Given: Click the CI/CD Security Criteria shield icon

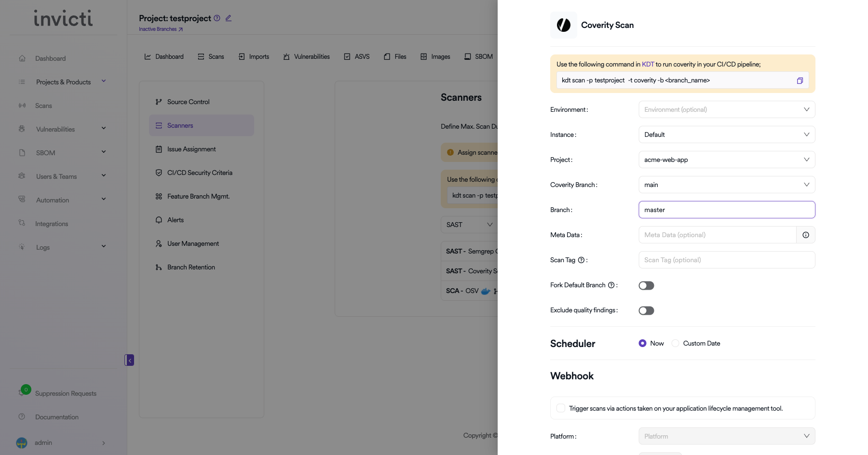Looking at the screenshot, I should click(159, 173).
